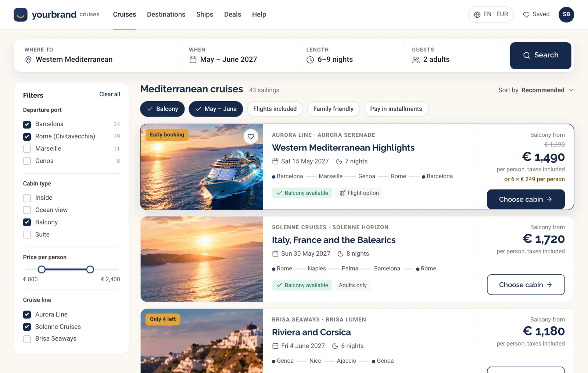Open the When date selector

pos(240,56)
